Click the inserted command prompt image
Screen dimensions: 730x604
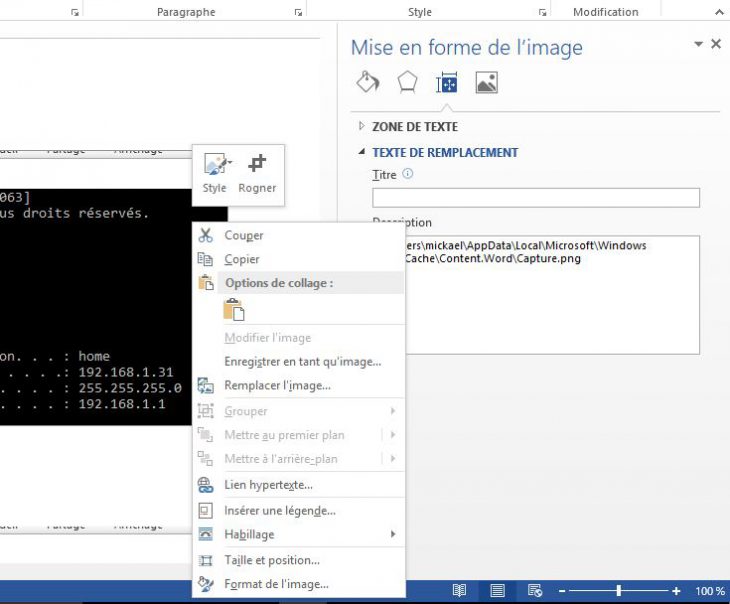(95, 307)
